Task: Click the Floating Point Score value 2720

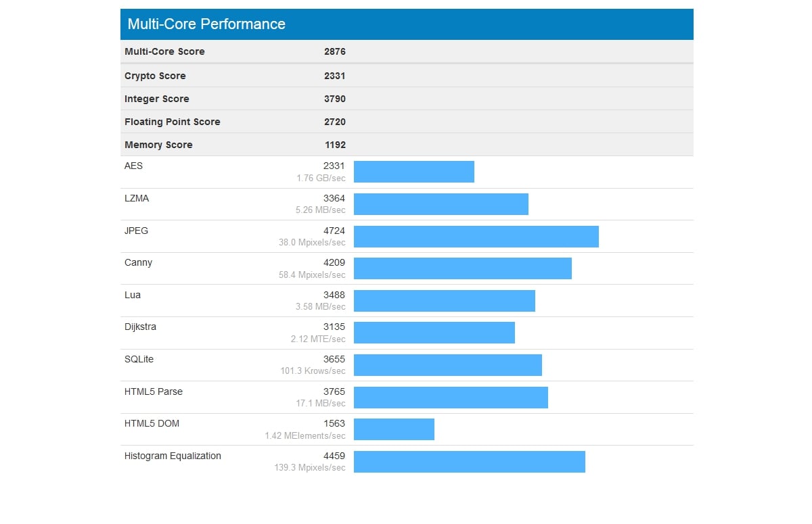Action: click(334, 122)
